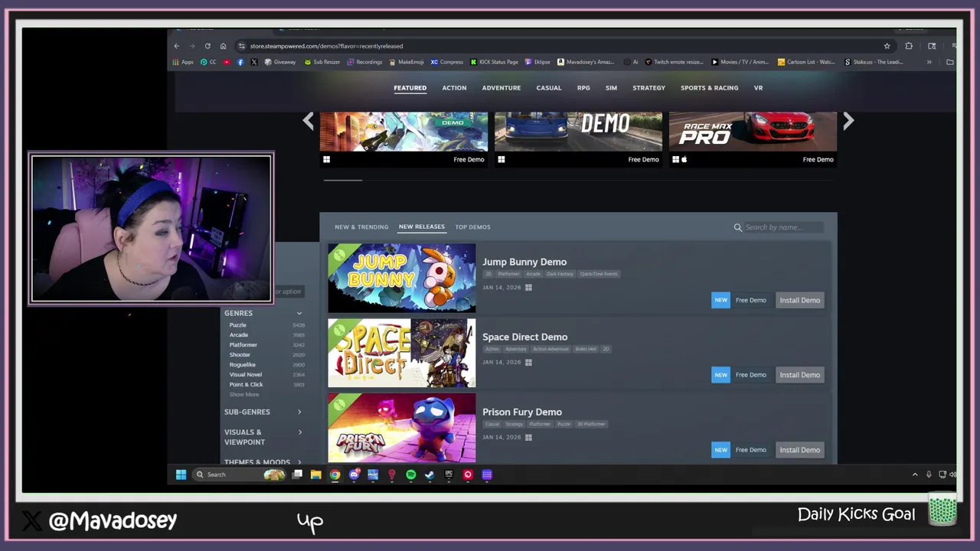Collapse the GENRES filter section
Viewport: 980px width, 551px height.
(263, 313)
